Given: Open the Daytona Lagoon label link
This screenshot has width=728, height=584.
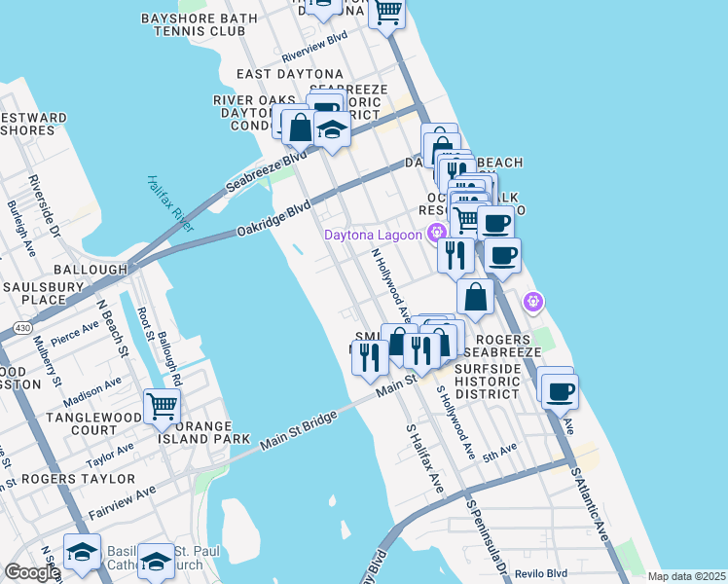Looking at the screenshot, I should [373, 235].
